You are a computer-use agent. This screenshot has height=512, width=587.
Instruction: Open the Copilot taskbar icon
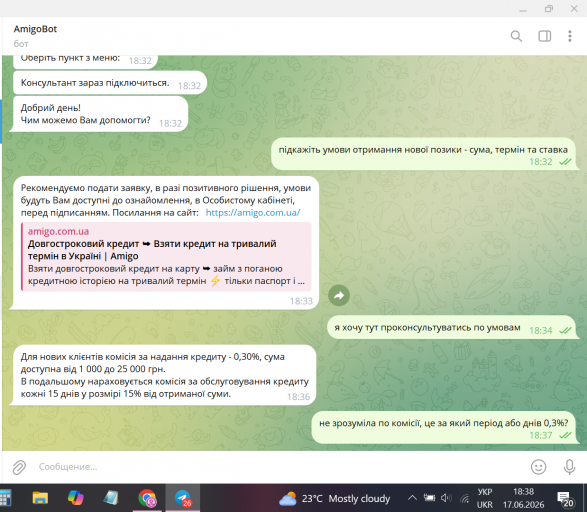pyautogui.click(x=75, y=498)
